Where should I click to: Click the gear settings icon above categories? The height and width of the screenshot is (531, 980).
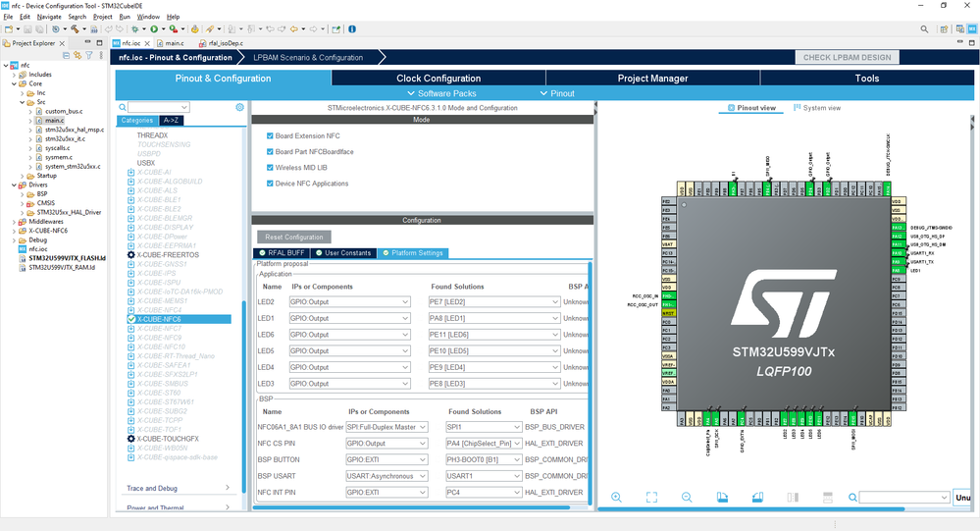point(239,107)
